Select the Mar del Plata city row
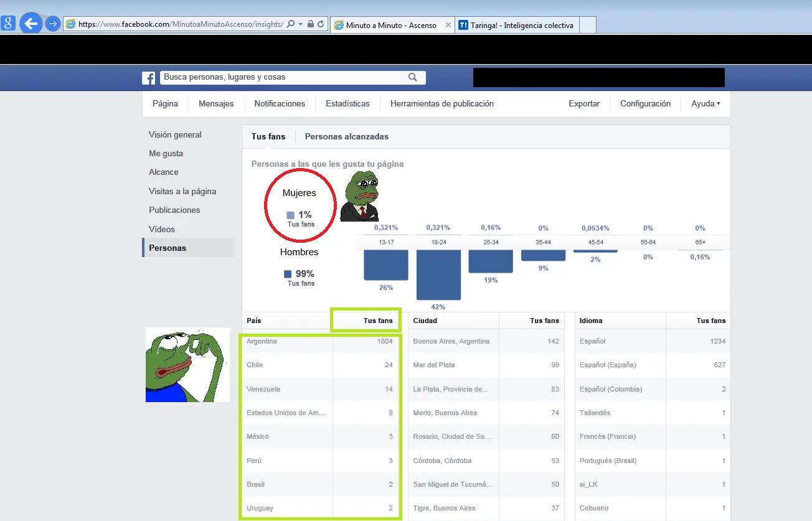 coord(486,365)
